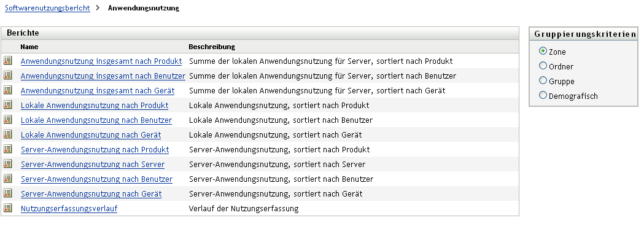Open Lokale Anwendungsnutzung nach Produkt report
The image size is (644, 234).
pyautogui.click(x=95, y=106)
